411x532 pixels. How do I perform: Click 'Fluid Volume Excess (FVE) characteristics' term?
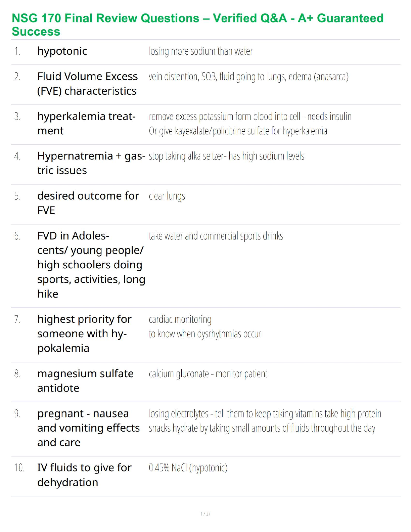(x=87, y=84)
